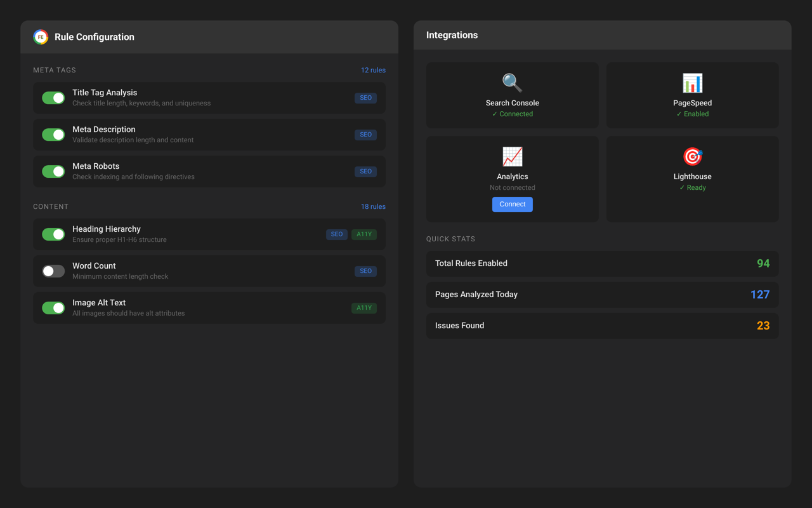This screenshot has width=812, height=508.
Task: Select the SEO badge on Meta Robots
Action: pos(365,171)
